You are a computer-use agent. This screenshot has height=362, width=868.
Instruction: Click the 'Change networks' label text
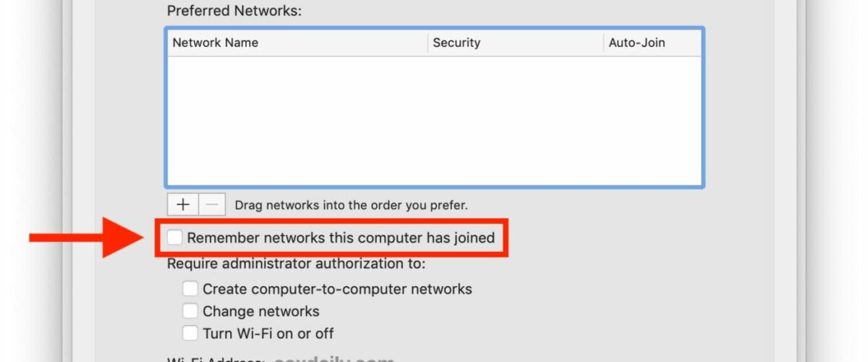[x=261, y=311]
